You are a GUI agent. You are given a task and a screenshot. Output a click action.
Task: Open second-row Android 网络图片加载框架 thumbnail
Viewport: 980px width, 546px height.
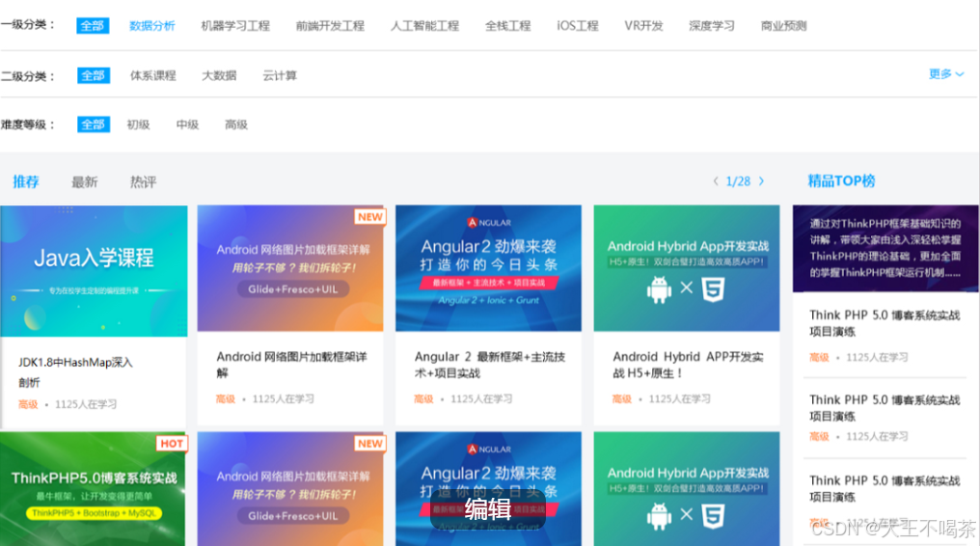(290, 489)
